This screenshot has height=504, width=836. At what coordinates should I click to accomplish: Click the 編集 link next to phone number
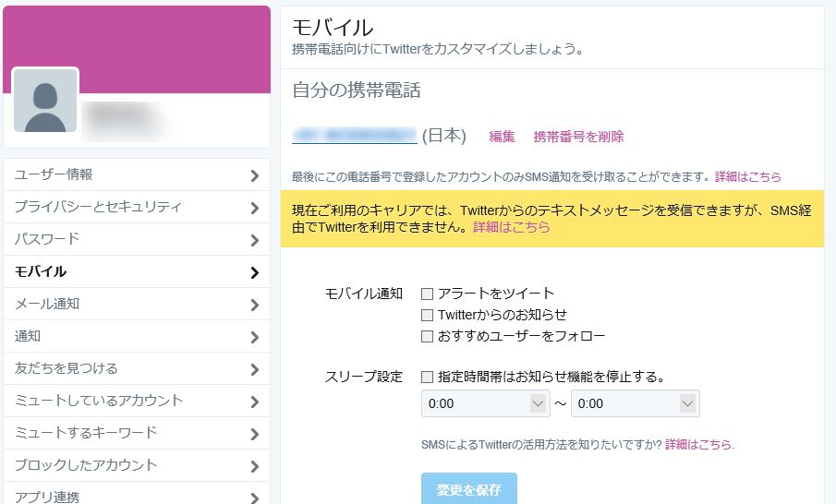point(502,137)
